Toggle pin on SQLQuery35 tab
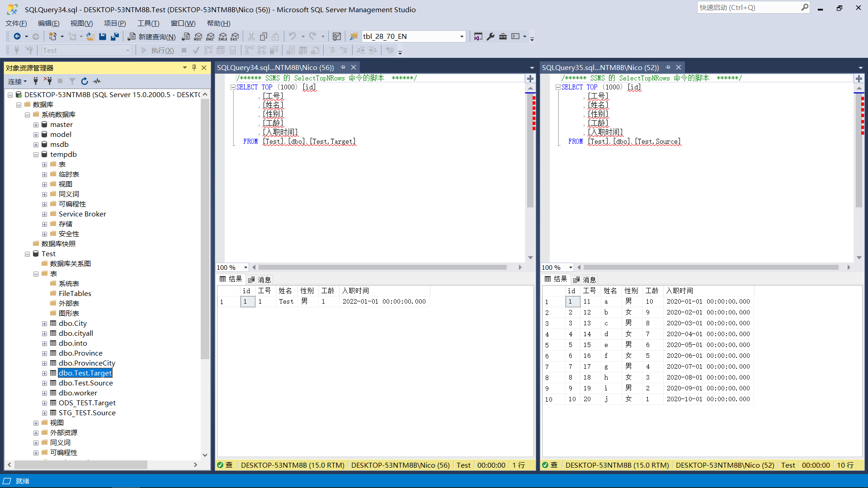 click(668, 67)
